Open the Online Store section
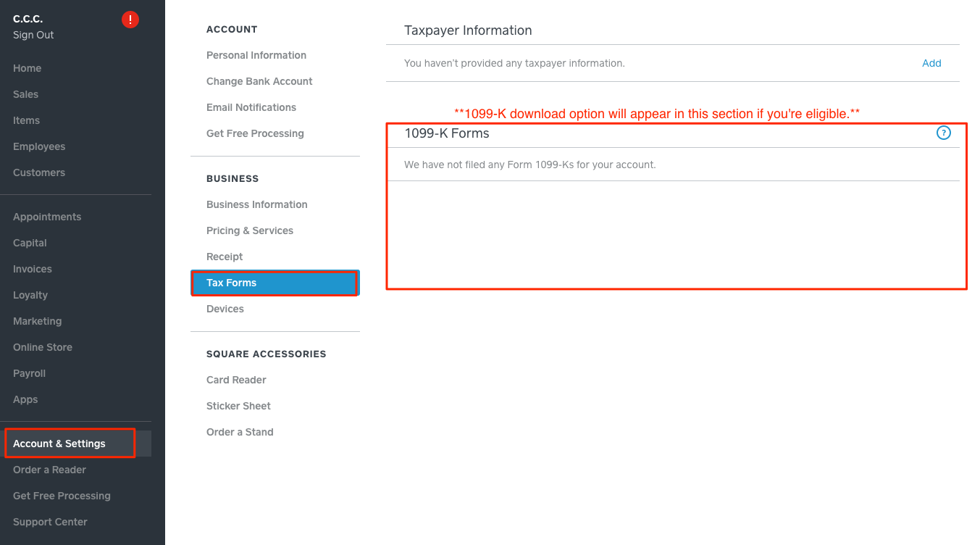This screenshot has width=980, height=545. click(43, 347)
